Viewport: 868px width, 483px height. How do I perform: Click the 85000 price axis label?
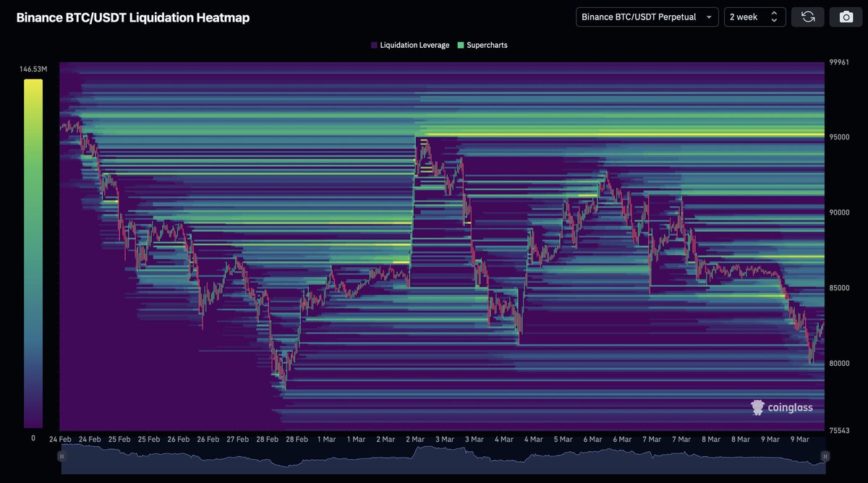[x=839, y=288]
